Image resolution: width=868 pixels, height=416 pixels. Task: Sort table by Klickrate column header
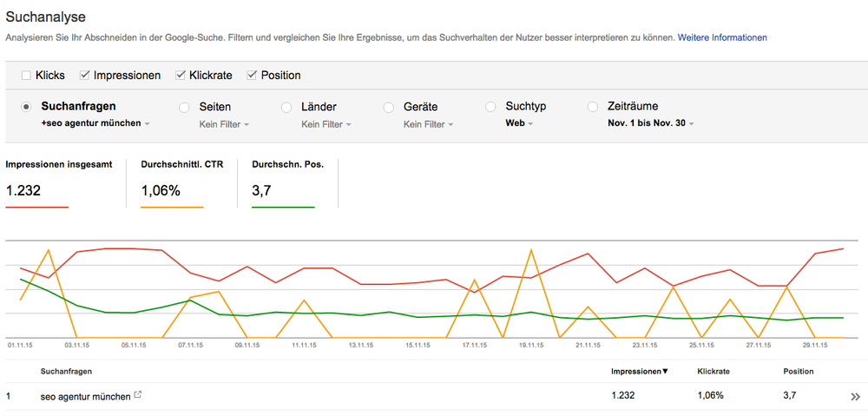point(714,372)
